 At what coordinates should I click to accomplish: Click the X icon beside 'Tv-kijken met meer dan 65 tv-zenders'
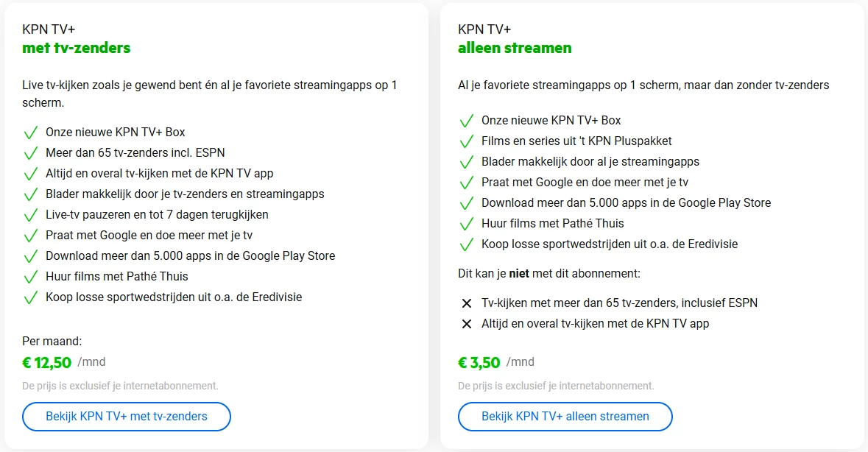pyautogui.click(x=466, y=303)
